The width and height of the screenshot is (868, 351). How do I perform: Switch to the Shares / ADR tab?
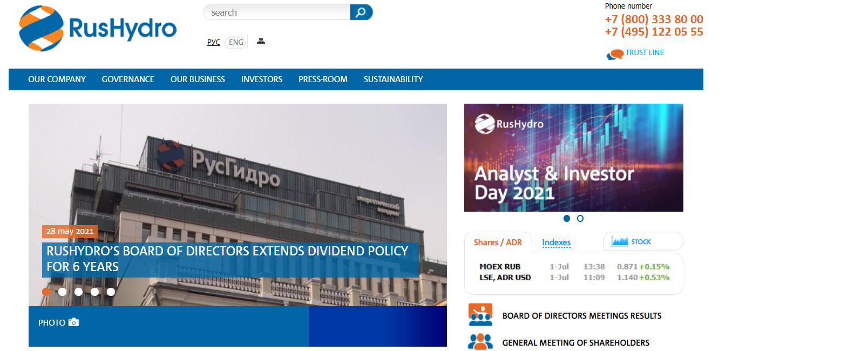click(x=498, y=242)
